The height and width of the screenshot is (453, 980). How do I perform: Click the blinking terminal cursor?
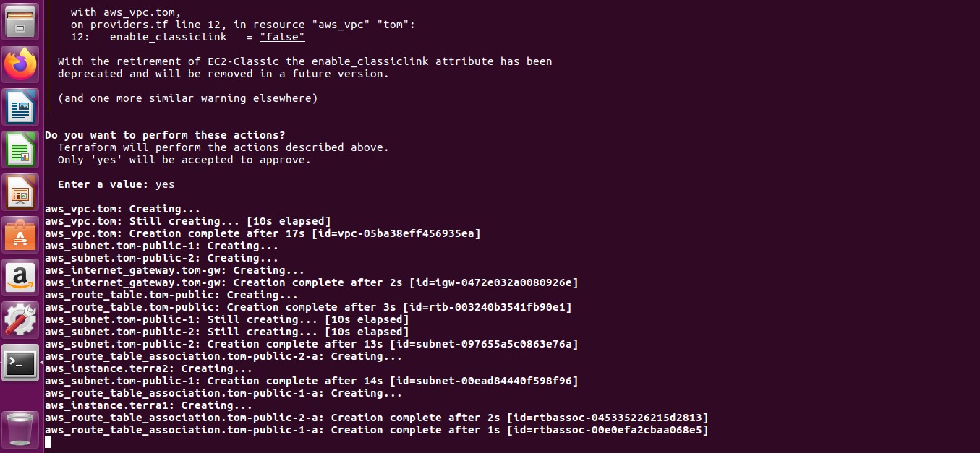tap(48, 441)
